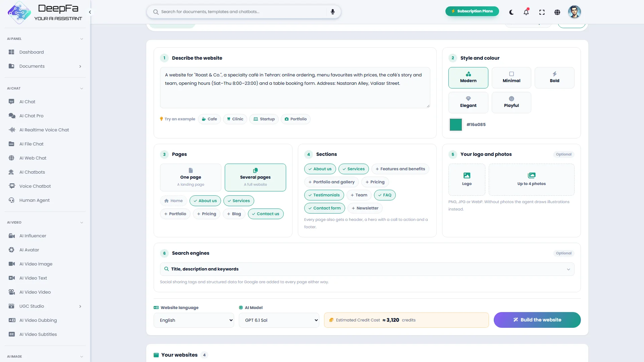Select the Bold style
This screenshot has height=362, width=644.
(x=554, y=78)
